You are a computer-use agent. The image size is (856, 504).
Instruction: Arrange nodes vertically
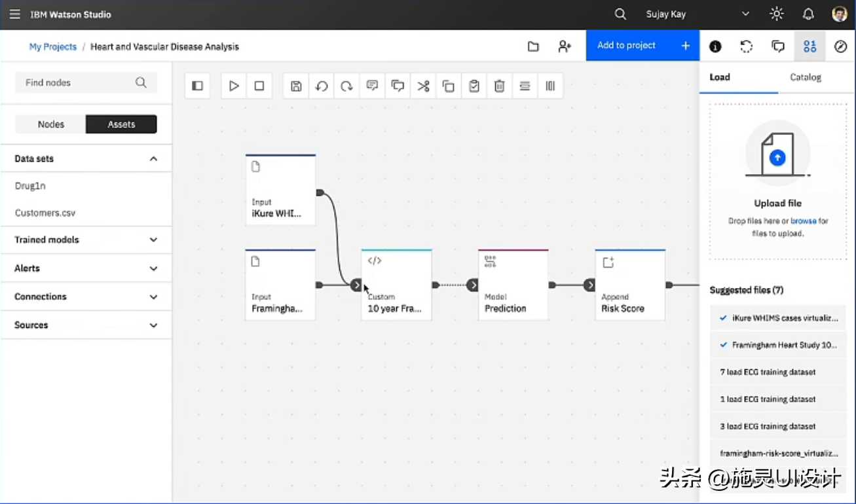click(x=550, y=86)
